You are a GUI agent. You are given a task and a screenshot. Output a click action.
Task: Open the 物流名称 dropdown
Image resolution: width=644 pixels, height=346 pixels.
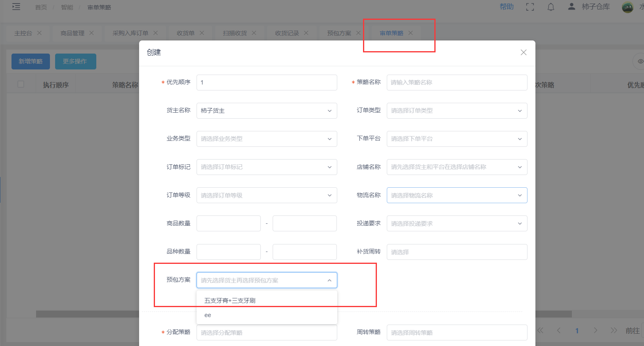pos(457,195)
